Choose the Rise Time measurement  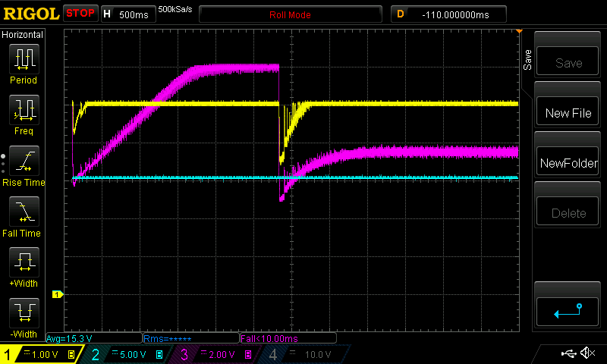23,166
